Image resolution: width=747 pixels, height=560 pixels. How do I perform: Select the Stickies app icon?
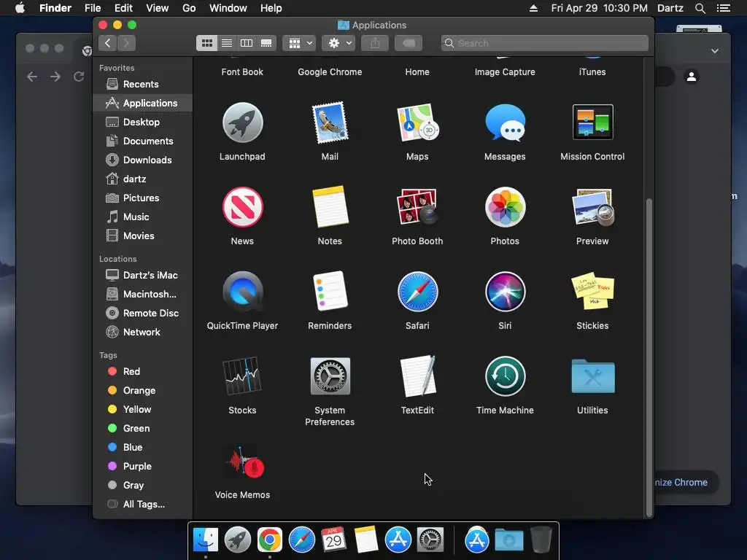point(592,291)
